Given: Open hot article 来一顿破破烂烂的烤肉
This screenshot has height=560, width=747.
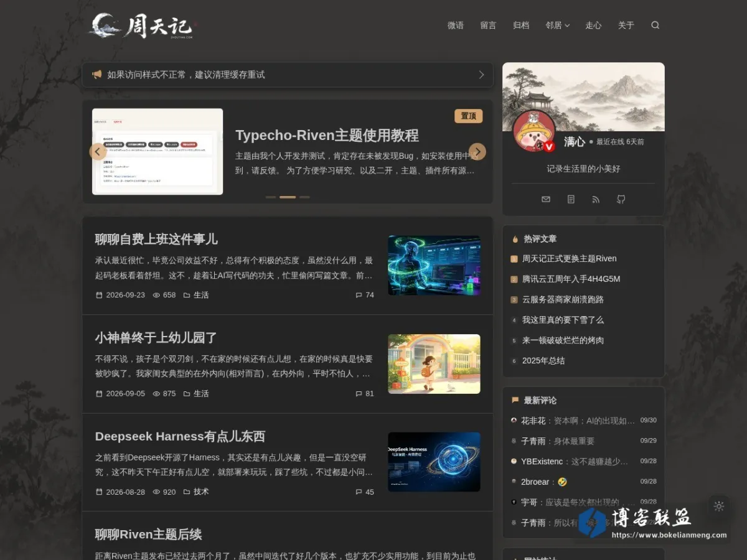Looking at the screenshot, I should 563,340.
